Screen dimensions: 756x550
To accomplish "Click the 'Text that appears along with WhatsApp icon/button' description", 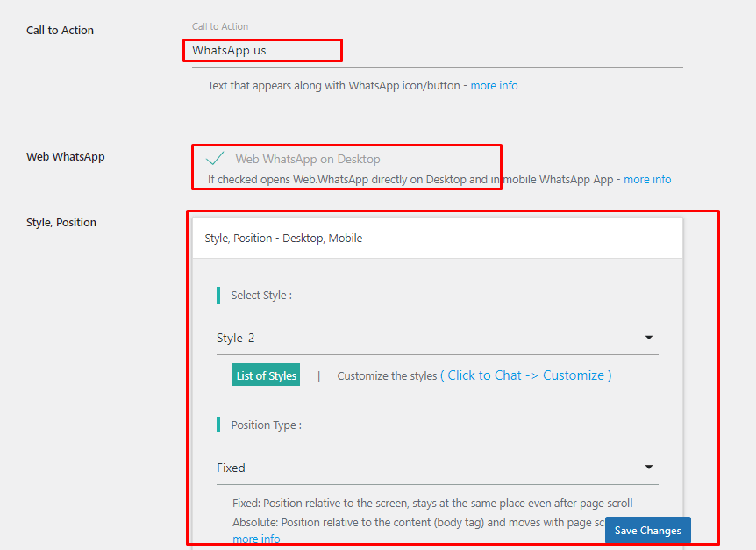I will pyautogui.click(x=333, y=86).
